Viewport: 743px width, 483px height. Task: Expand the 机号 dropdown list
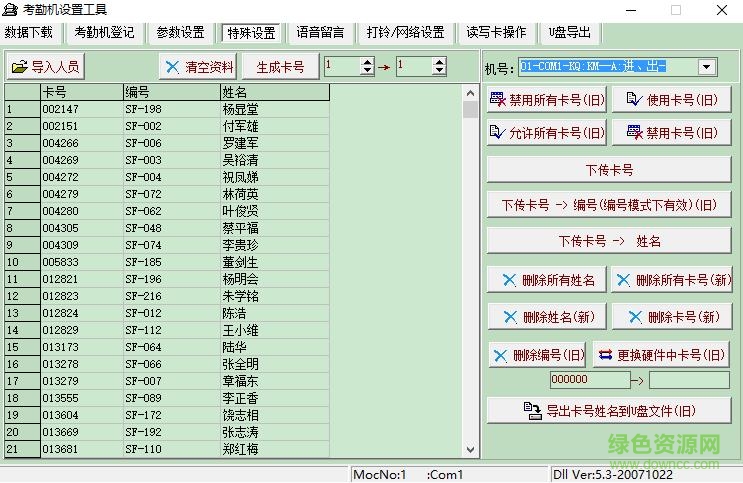[707, 67]
